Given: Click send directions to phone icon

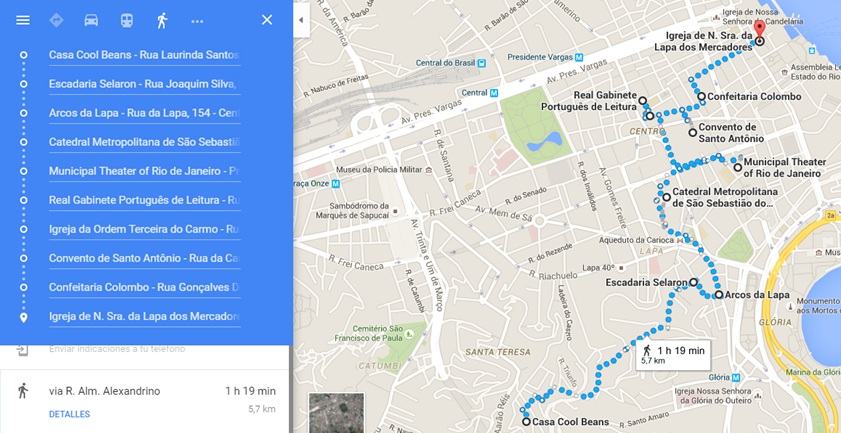Looking at the screenshot, I should (x=21, y=349).
